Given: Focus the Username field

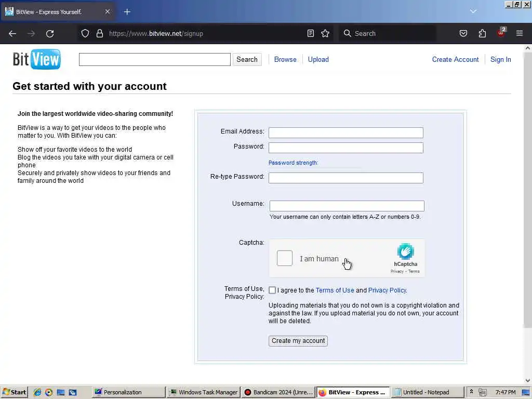Looking at the screenshot, I should (347, 206).
